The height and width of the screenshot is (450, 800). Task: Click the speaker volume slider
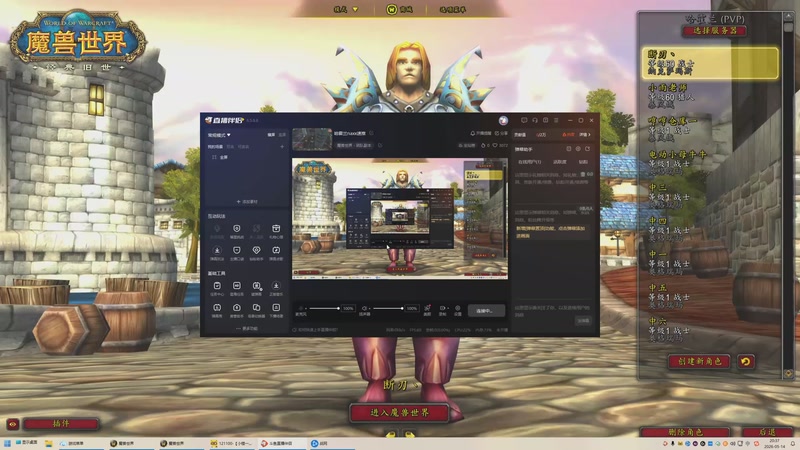[x=387, y=308]
